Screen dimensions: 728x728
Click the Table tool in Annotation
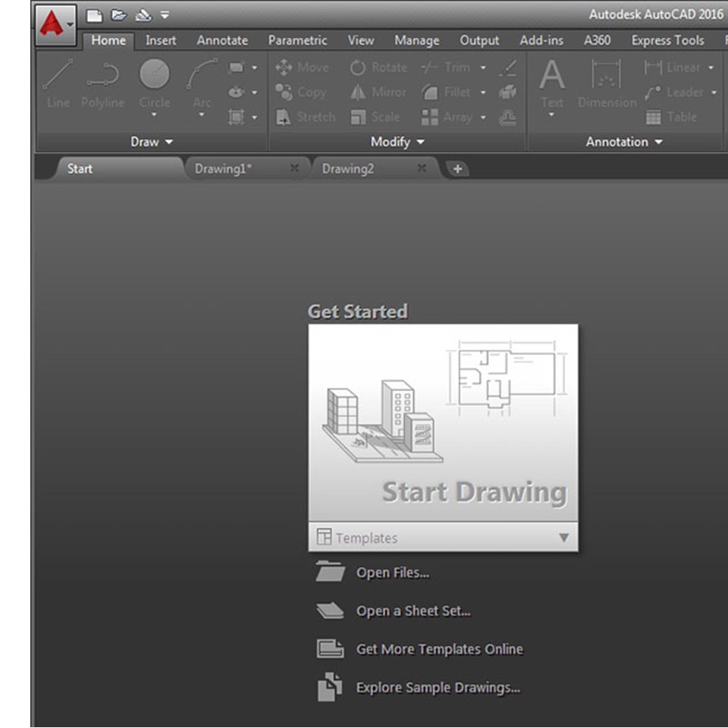click(x=670, y=118)
